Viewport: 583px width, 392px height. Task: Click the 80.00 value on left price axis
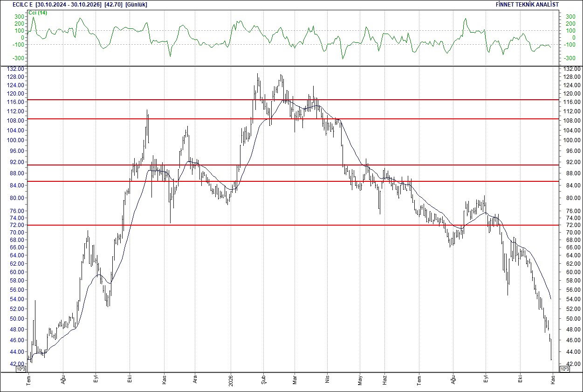coord(17,198)
